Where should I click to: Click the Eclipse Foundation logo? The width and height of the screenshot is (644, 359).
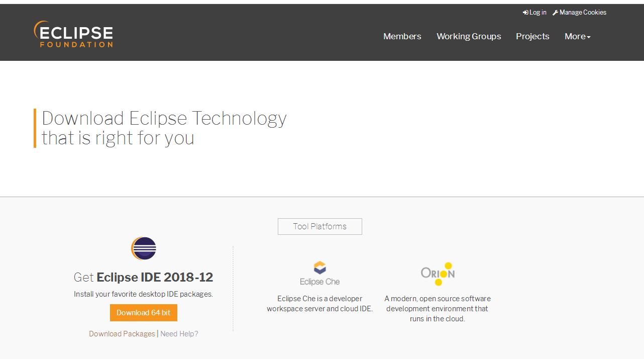73,34
